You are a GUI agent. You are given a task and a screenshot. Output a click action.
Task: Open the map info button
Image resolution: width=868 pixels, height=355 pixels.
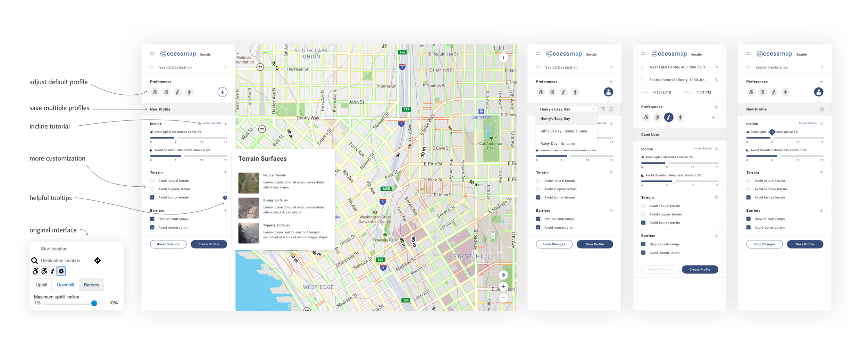pos(503,58)
